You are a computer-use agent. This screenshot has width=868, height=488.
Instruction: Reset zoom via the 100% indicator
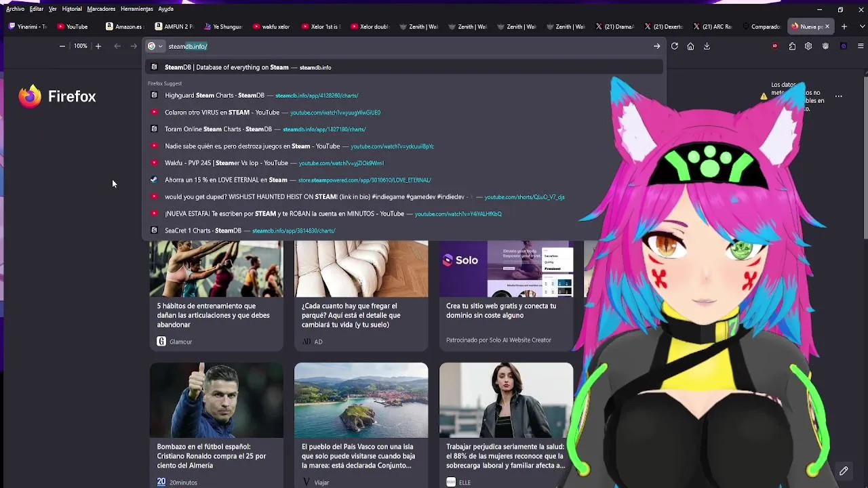tap(81, 46)
